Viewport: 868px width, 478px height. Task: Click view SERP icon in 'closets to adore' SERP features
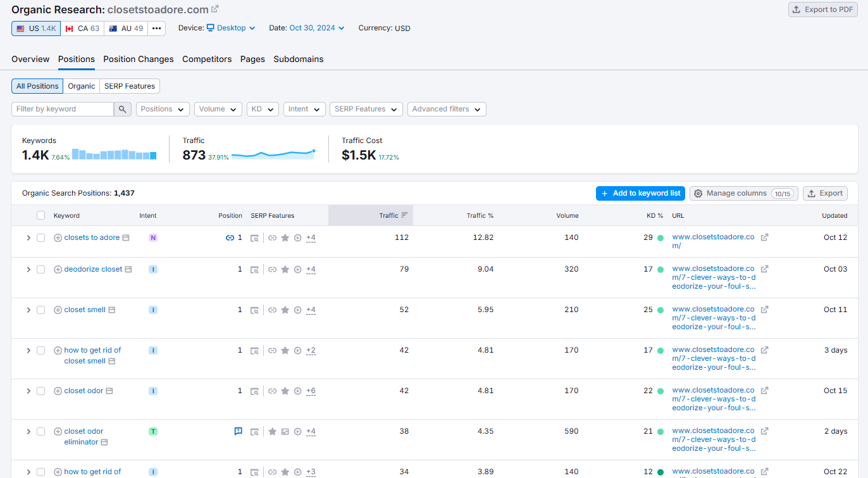coord(254,238)
